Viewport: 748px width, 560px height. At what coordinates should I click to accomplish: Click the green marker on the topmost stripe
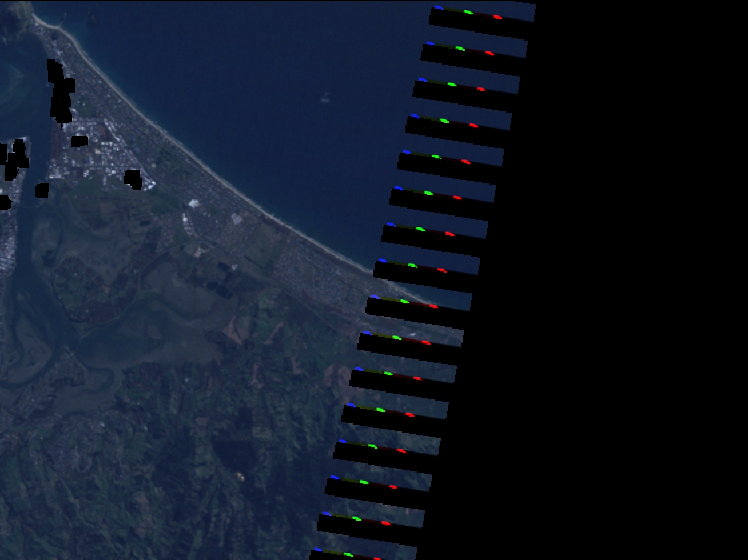coord(468,12)
